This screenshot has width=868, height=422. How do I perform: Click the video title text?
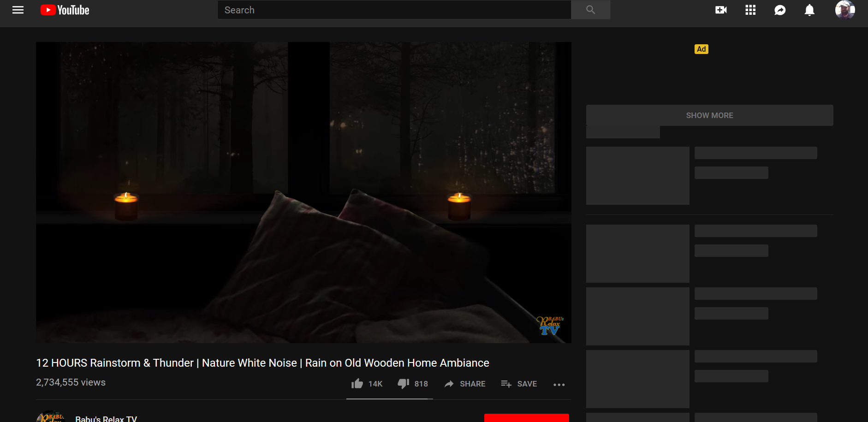(262, 363)
